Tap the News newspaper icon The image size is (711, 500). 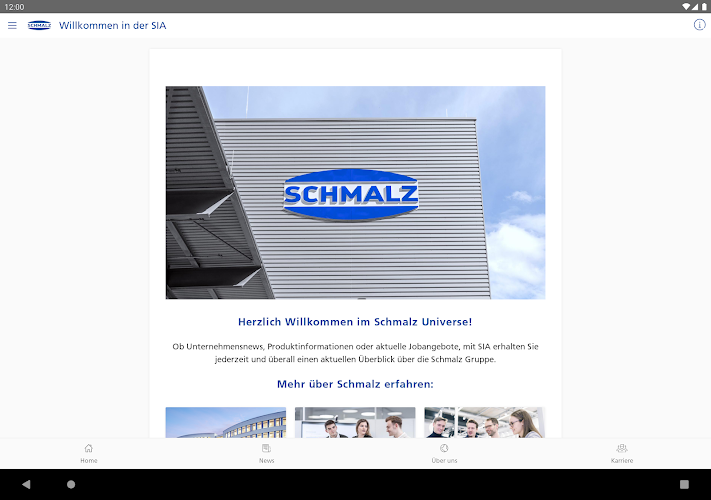[266, 448]
